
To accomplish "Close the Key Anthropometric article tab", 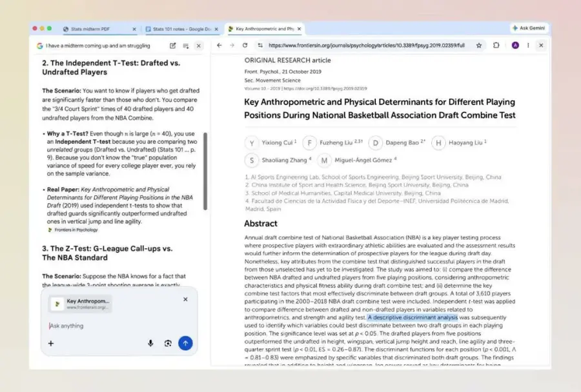I will [x=299, y=29].
